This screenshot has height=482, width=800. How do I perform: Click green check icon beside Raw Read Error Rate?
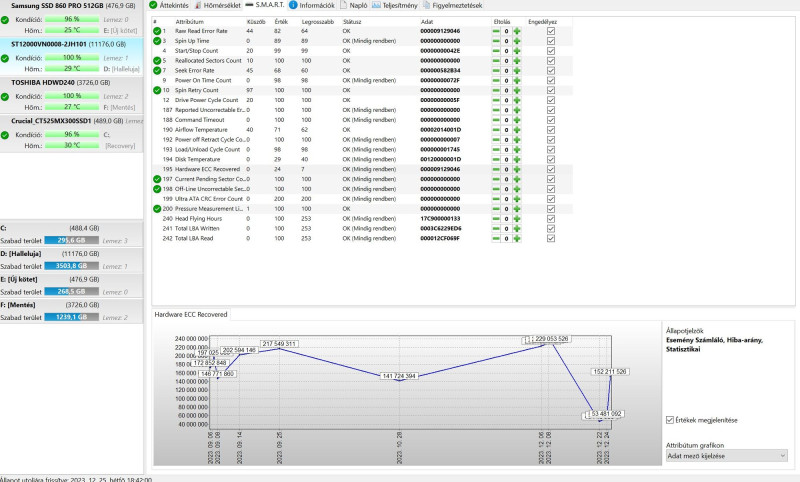157,31
